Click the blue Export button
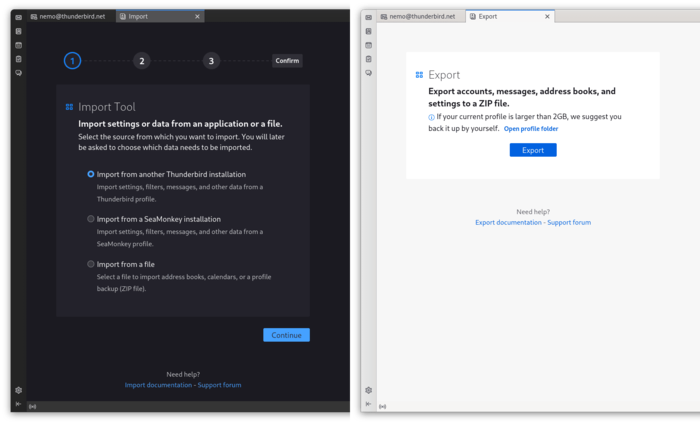Viewport: 700px width, 424px height. pyautogui.click(x=533, y=150)
